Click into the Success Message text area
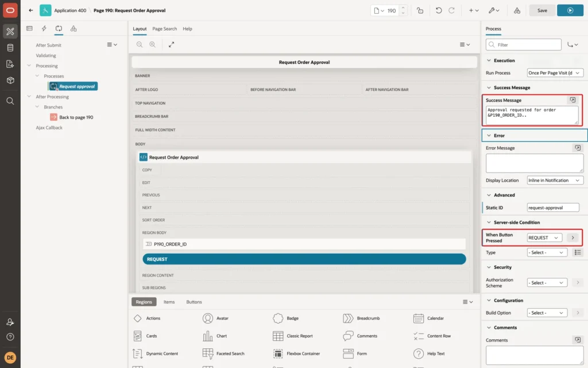The image size is (588, 368). pos(532,115)
